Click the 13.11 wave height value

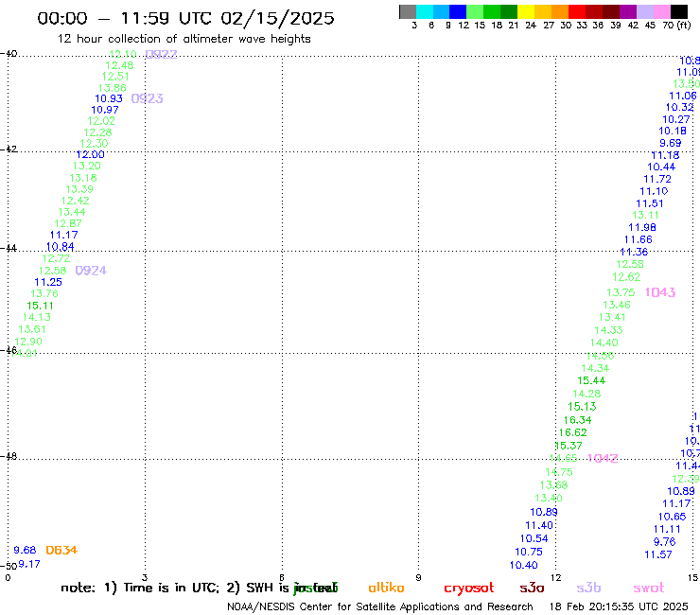(x=645, y=215)
